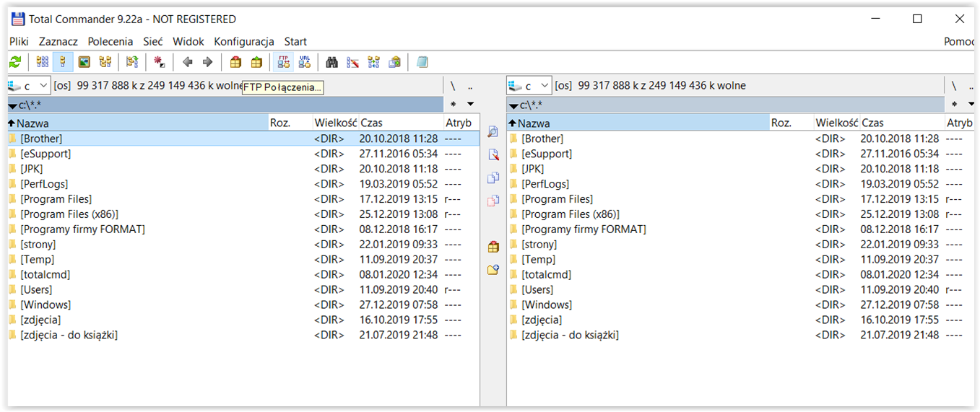Select the [totalcmd] folder in right panel
The height and width of the screenshot is (412, 980).
click(547, 275)
